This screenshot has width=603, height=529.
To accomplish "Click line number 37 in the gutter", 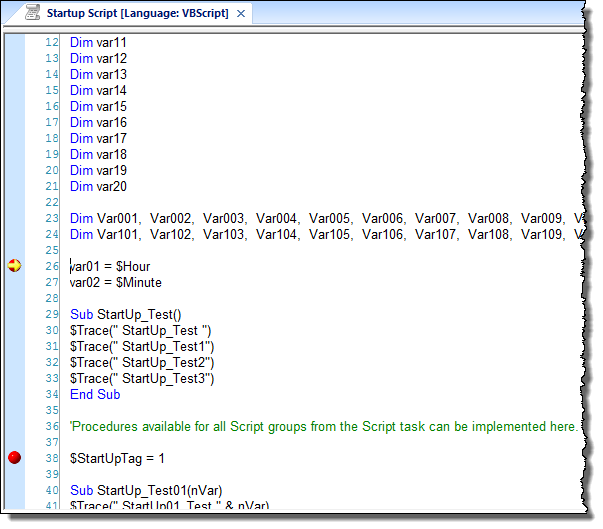I will click(x=52, y=442).
